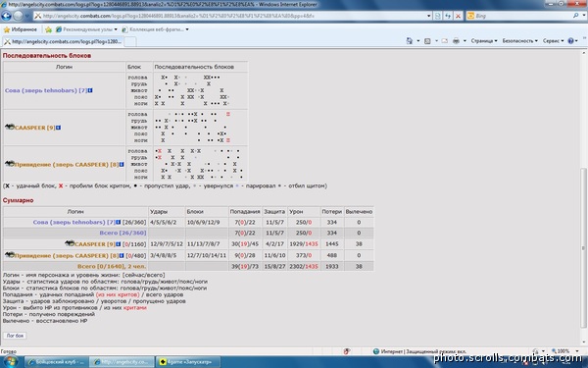
Task: Click the blue Help question mark icon
Action: 570,41
